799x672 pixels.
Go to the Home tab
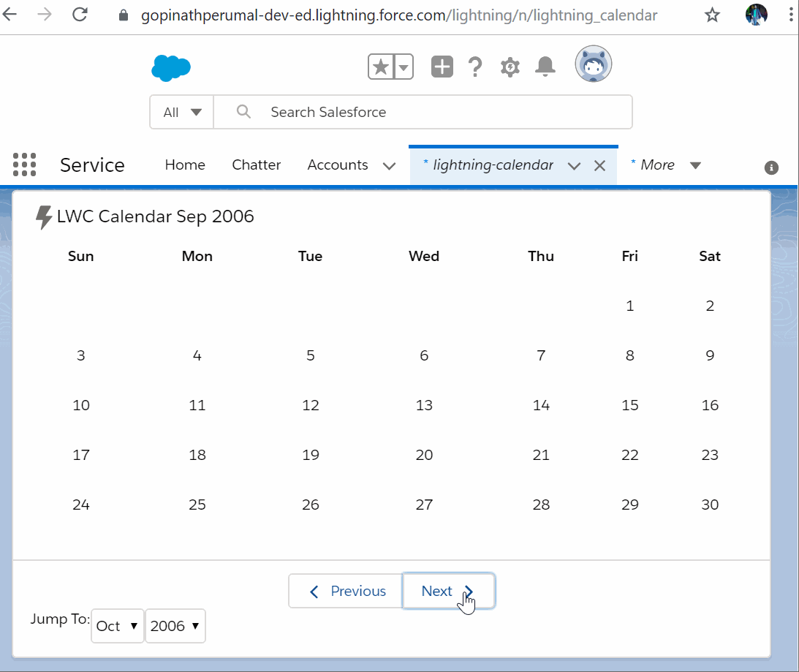click(x=185, y=165)
